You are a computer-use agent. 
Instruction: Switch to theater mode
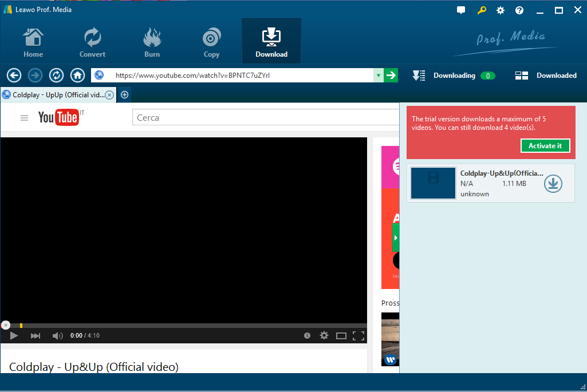pos(341,336)
